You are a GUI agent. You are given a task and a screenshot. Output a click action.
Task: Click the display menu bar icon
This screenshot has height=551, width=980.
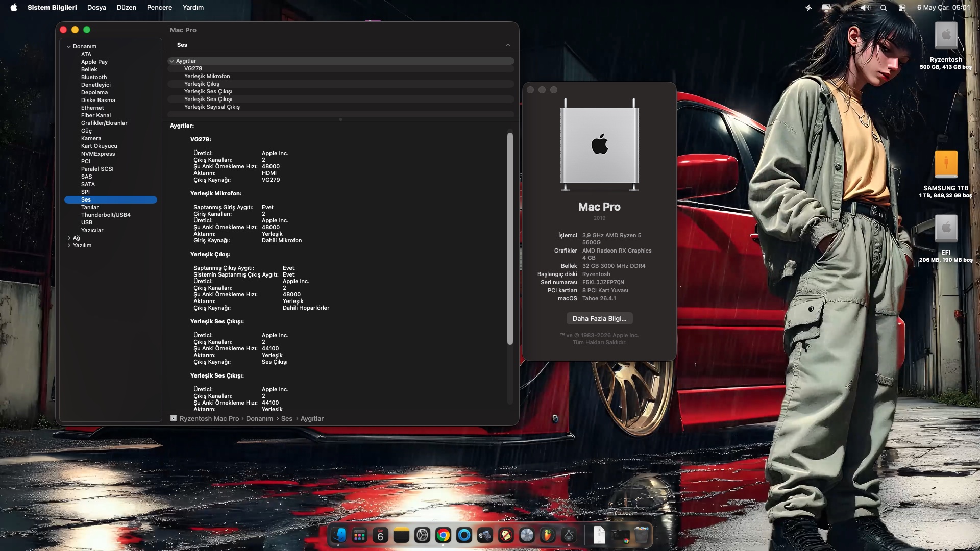pos(826,8)
